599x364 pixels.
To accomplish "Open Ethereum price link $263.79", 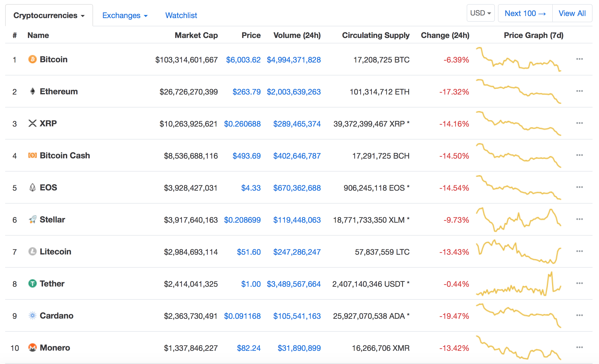I will click(247, 92).
